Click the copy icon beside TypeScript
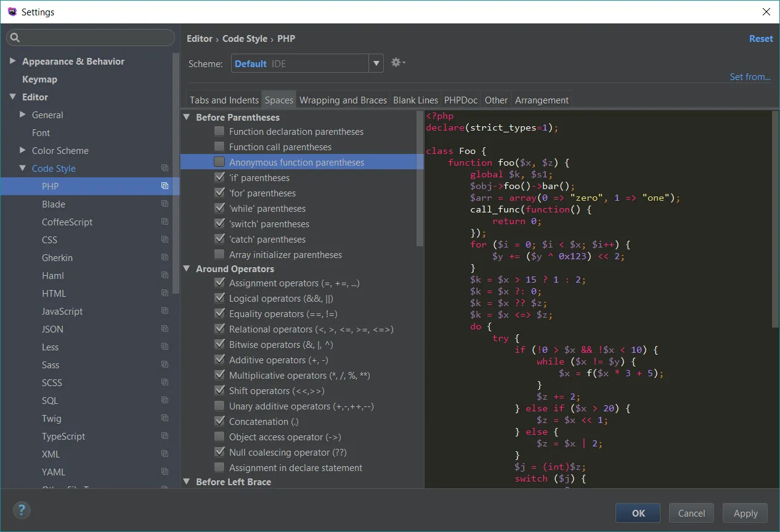 pyautogui.click(x=165, y=436)
